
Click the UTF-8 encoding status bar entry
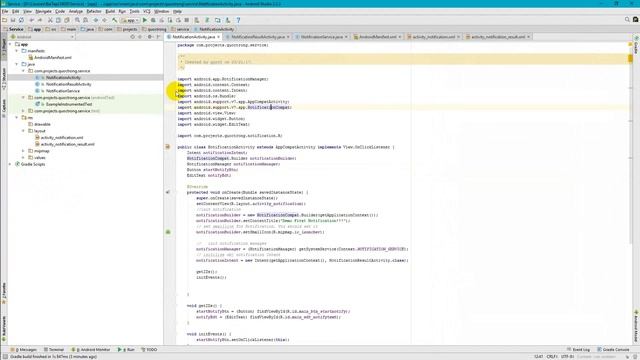pos(567,356)
